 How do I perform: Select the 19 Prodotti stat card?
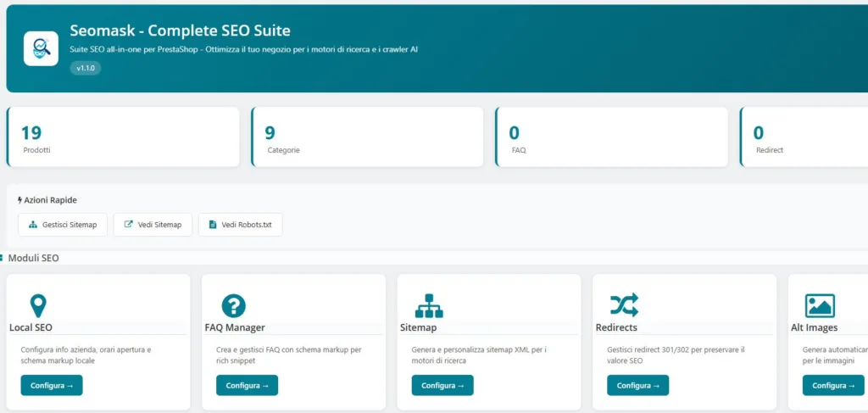(x=123, y=137)
